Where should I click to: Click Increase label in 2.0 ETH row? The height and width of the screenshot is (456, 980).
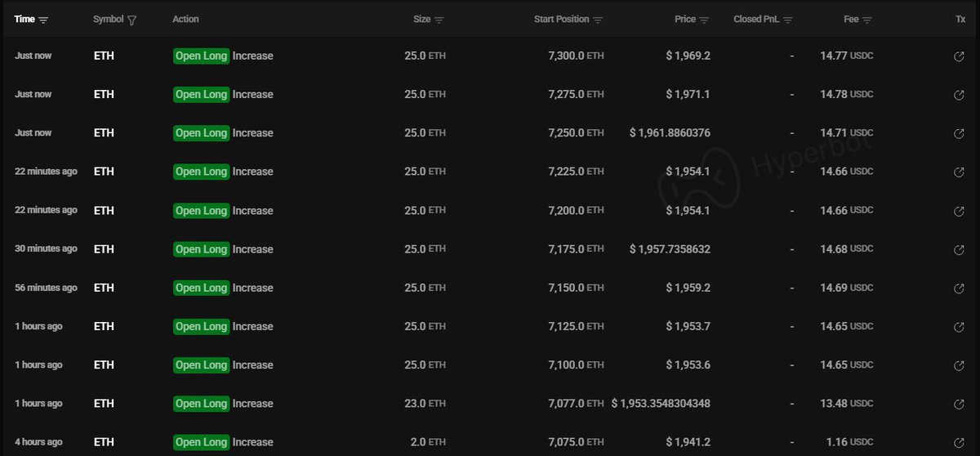click(253, 442)
